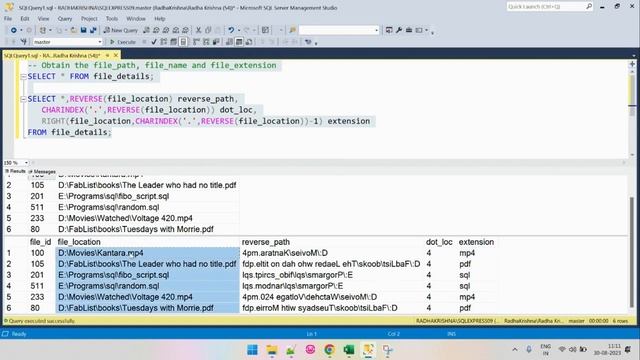
Task: Toggle Include Actual Execution Plan
Action: (x=196, y=42)
